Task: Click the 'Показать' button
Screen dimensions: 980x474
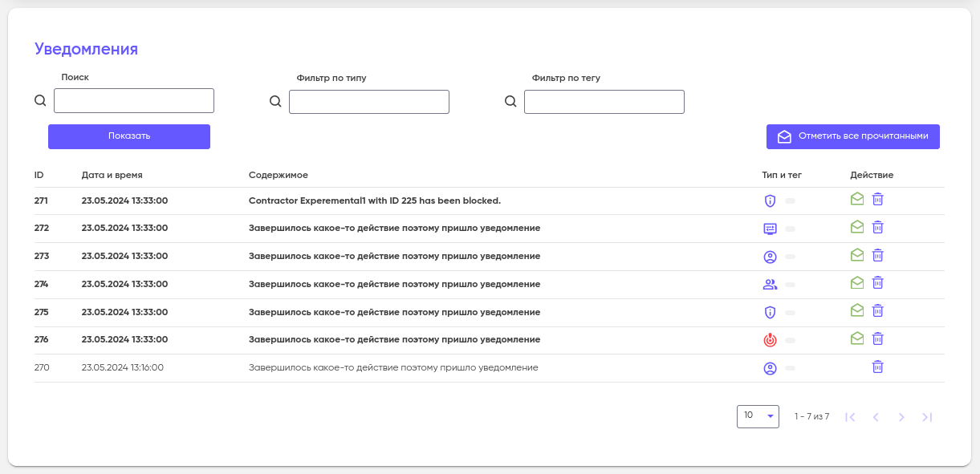Action: click(129, 136)
